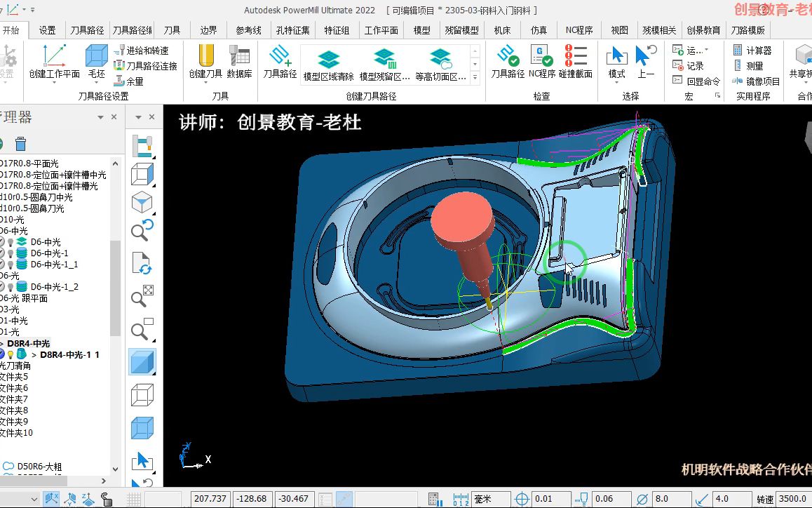The width and height of the screenshot is (812, 508).
Task: Click the machine tool view icon atop sidebar
Action: tap(142, 146)
